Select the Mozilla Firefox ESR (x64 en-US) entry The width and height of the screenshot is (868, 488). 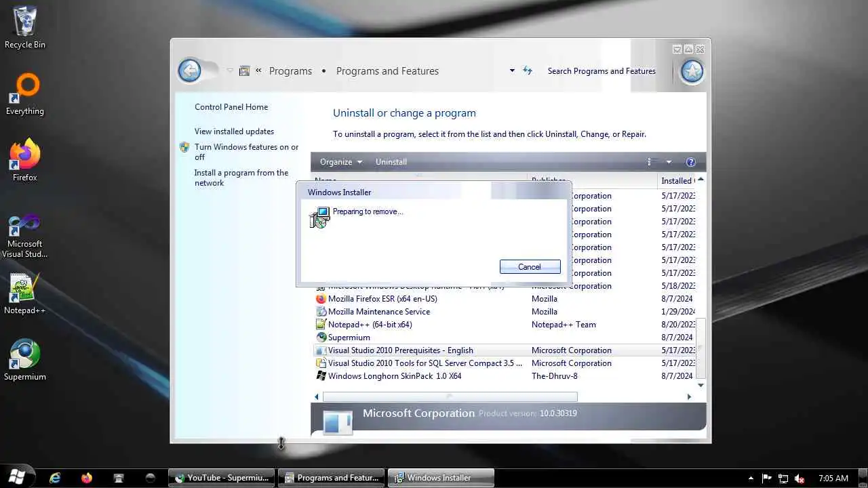504,299
